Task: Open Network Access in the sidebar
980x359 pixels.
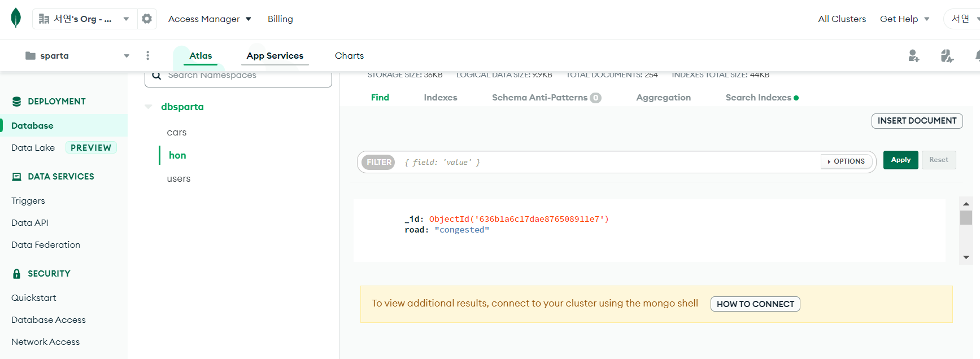Action: tap(46, 342)
